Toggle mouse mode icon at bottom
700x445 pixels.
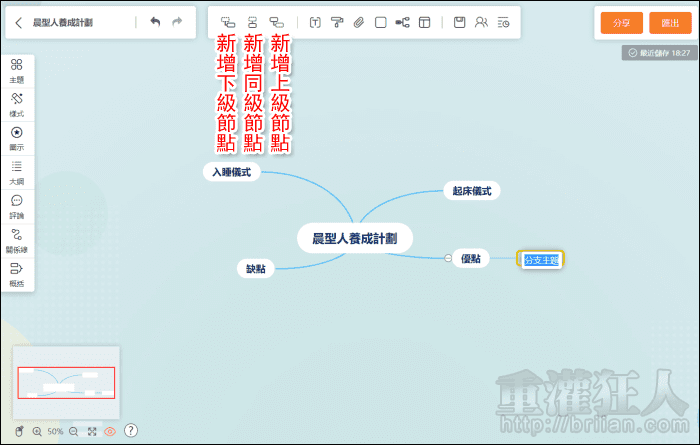coord(20,431)
